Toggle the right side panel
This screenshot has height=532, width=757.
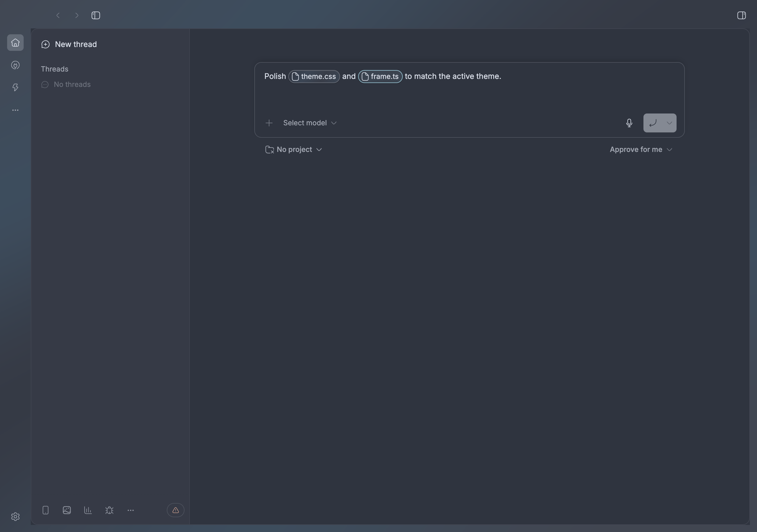(742, 15)
